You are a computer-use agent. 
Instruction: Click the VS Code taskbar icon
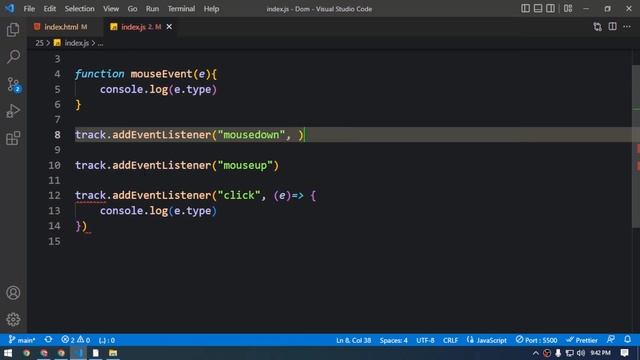78,353
